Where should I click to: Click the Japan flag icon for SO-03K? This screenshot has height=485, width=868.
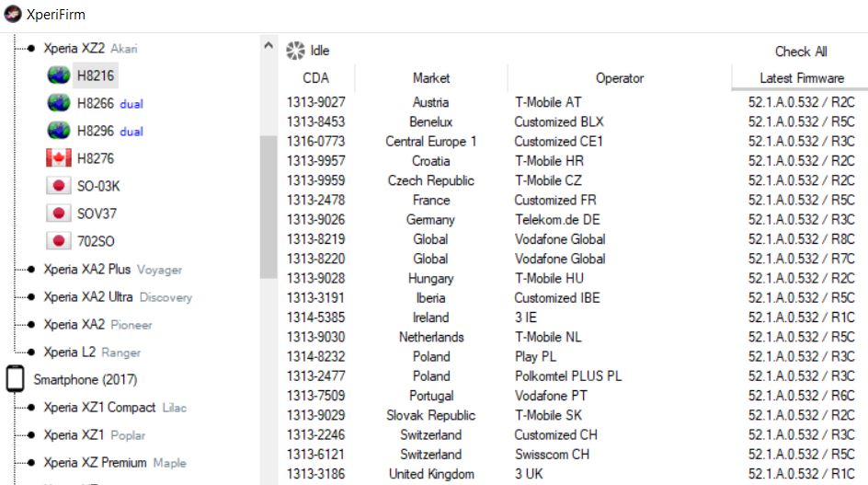click(59, 186)
